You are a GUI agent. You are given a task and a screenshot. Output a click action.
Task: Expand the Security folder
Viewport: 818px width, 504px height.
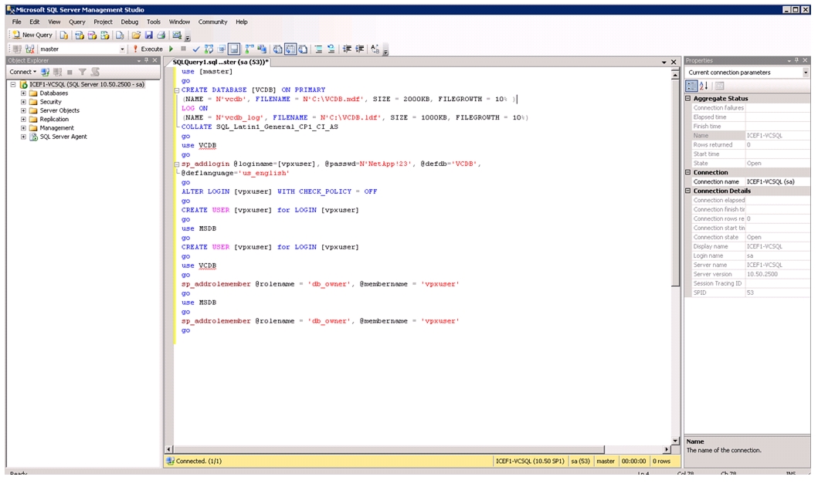23,102
